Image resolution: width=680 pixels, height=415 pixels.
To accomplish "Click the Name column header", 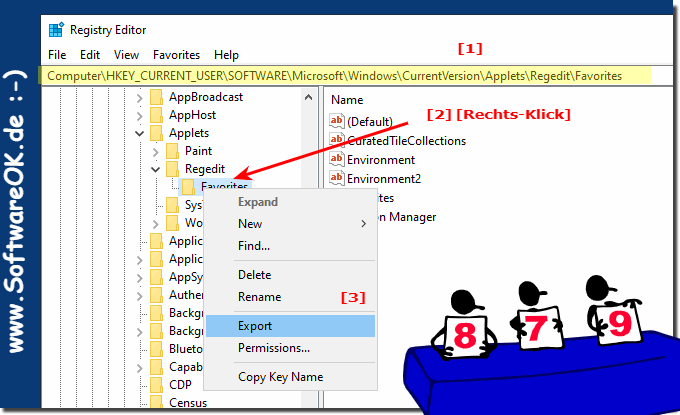I will click(347, 100).
